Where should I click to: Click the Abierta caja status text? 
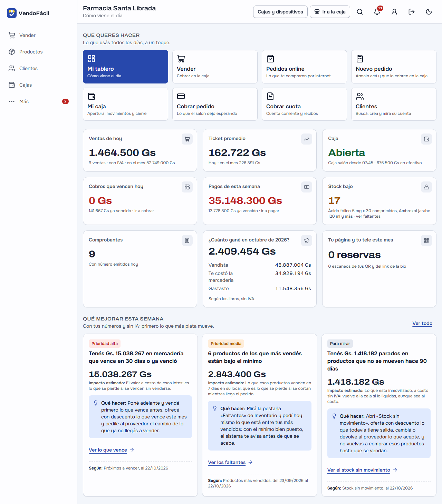point(347,152)
